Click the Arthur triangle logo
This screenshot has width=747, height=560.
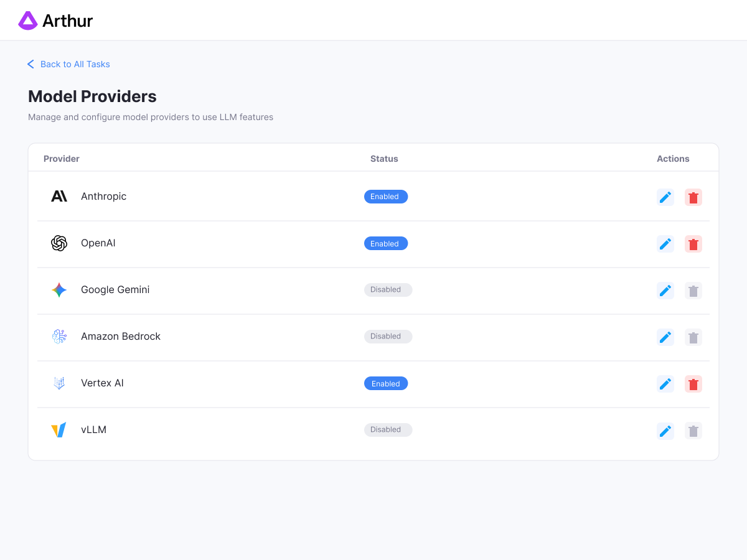tap(27, 21)
